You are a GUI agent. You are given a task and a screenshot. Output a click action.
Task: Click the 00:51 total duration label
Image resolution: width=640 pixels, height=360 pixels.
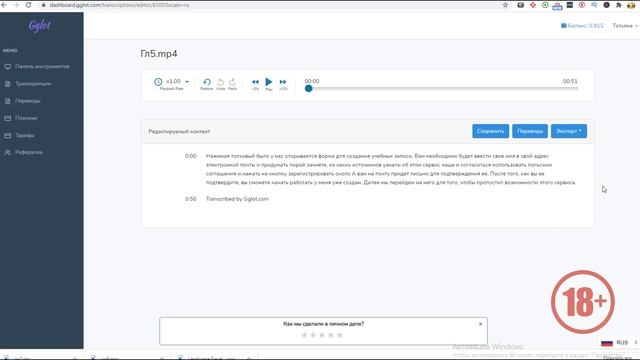point(570,81)
